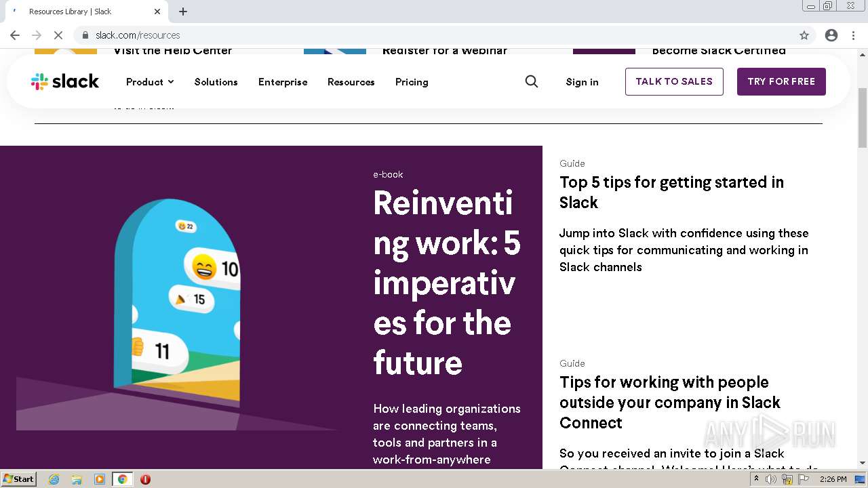This screenshot has height=488, width=868.
Task: Open Internet Explorer from the taskbar
Action: [54, 479]
